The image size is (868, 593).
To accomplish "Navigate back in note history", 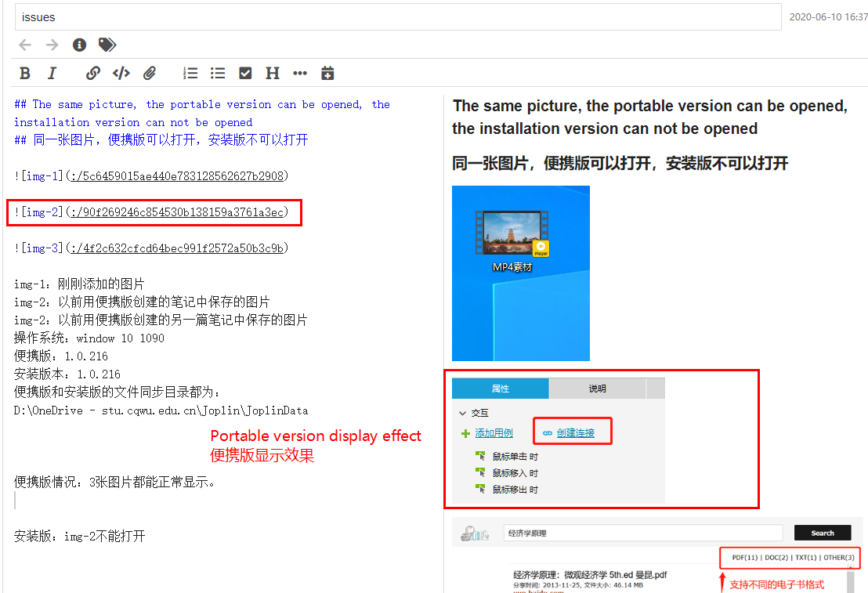I will click(26, 45).
